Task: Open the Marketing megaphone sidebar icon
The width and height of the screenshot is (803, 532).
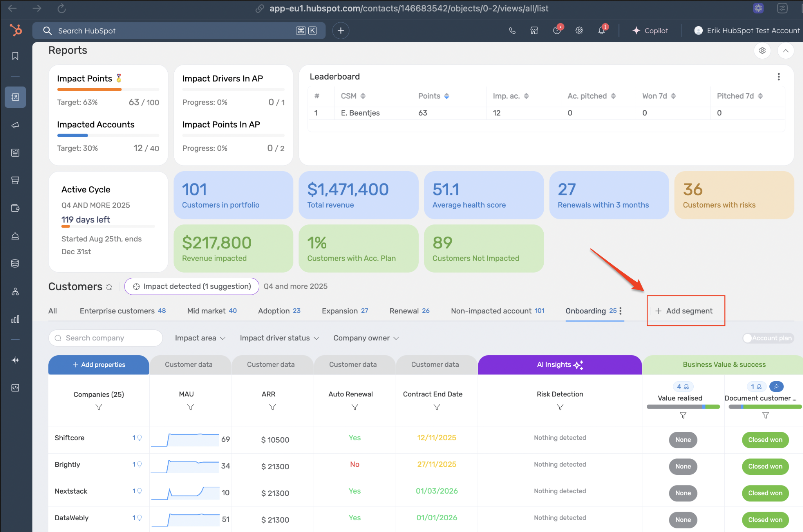Action: [15, 125]
